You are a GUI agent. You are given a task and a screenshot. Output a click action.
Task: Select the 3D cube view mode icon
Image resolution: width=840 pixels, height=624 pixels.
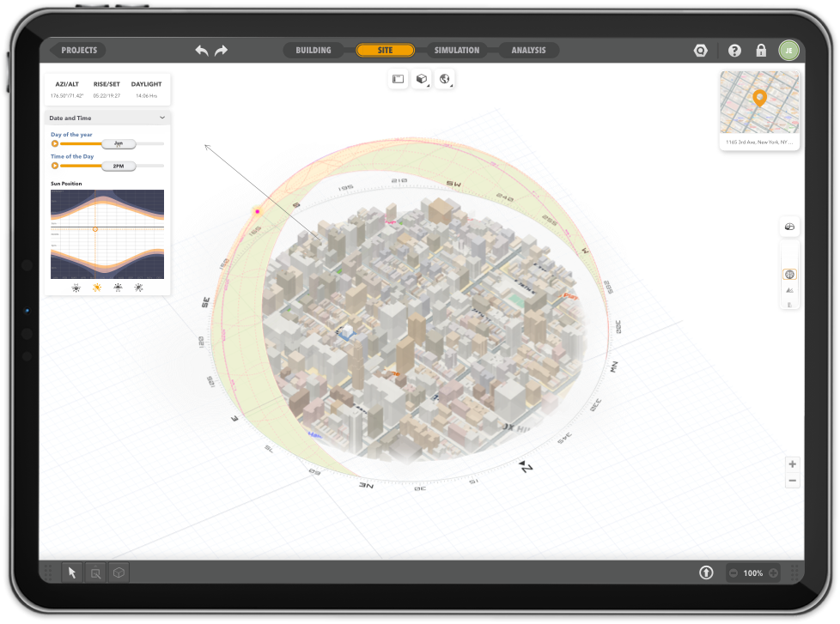point(421,79)
